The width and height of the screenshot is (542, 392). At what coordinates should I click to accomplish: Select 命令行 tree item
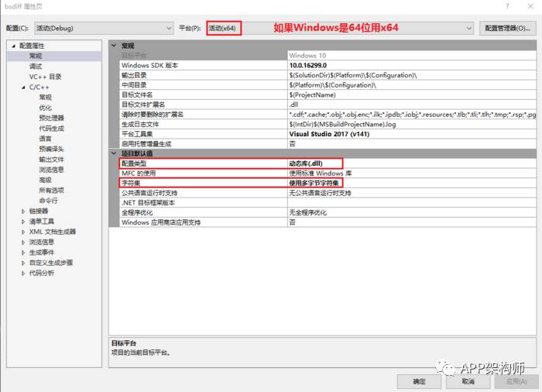48,201
